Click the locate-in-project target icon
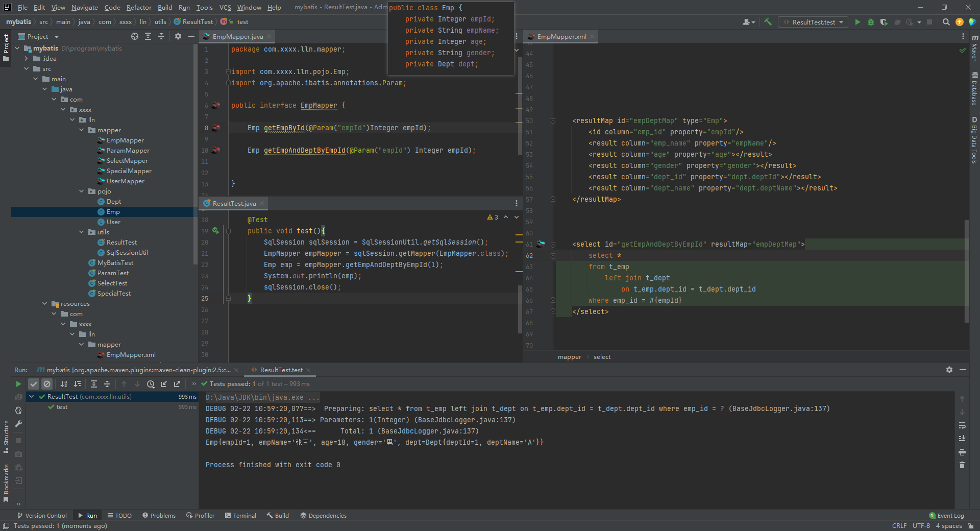Screen dimensions: 980x531 pos(134,36)
